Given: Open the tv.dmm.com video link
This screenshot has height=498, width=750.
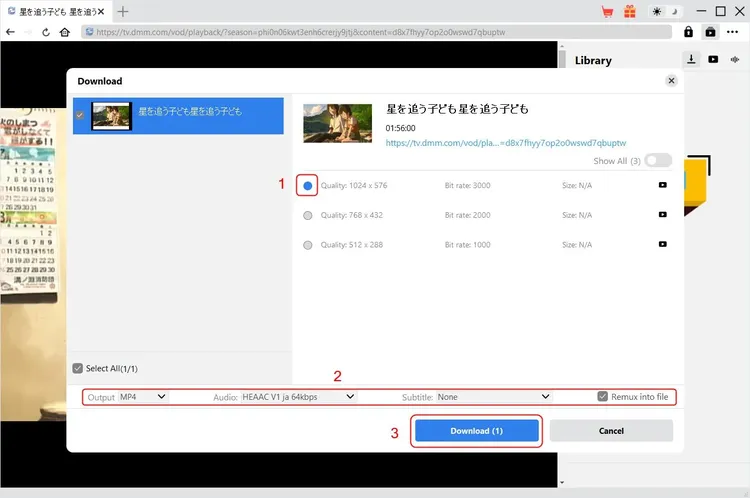Looking at the screenshot, I should click(x=506, y=143).
